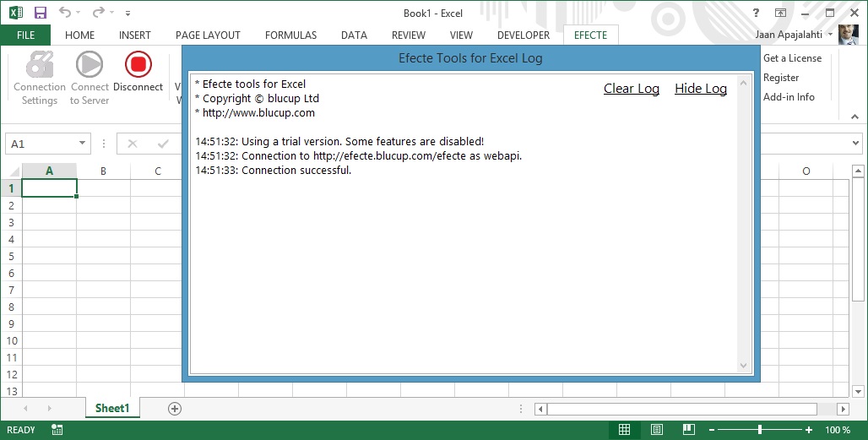Expand the formula bar
The image size is (868, 440).
(856, 144)
